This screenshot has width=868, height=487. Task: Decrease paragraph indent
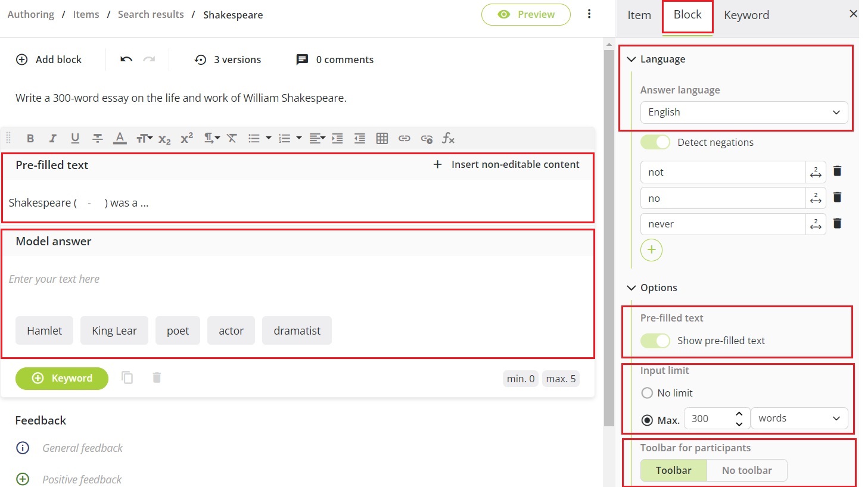[x=360, y=138]
